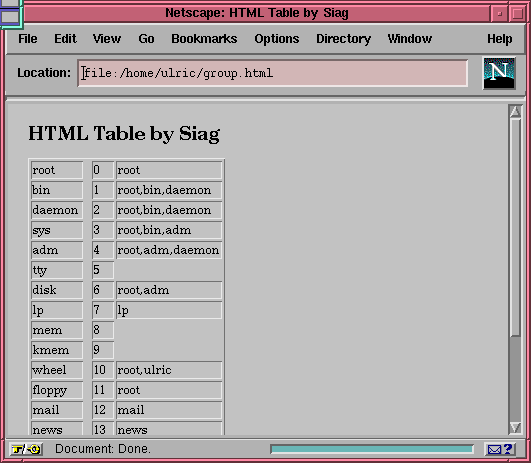
Task: Click the Netscape N logo icon
Action: (499, 73)
